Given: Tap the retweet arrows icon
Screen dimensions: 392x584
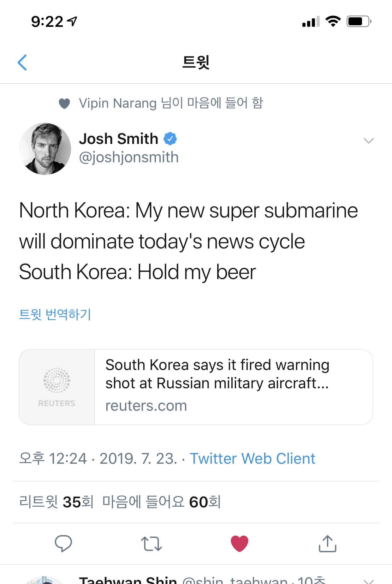Looking at the screenshot, I should coord(151,544).
